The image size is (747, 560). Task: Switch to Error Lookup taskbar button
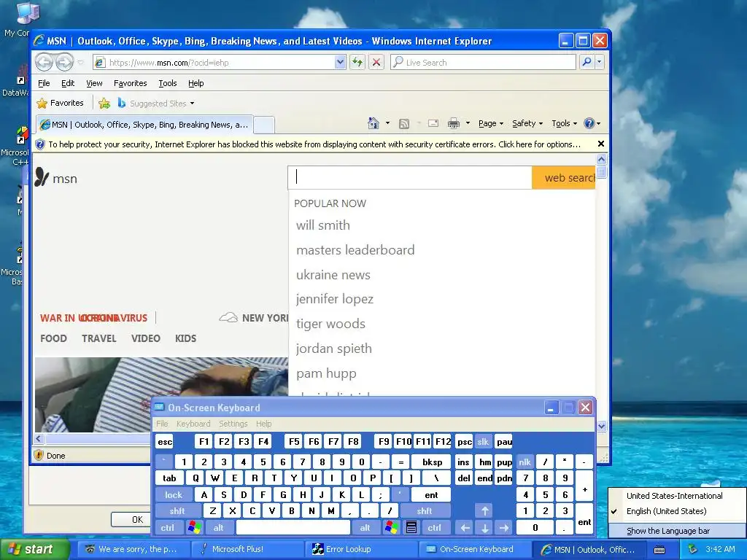point(360,549)
